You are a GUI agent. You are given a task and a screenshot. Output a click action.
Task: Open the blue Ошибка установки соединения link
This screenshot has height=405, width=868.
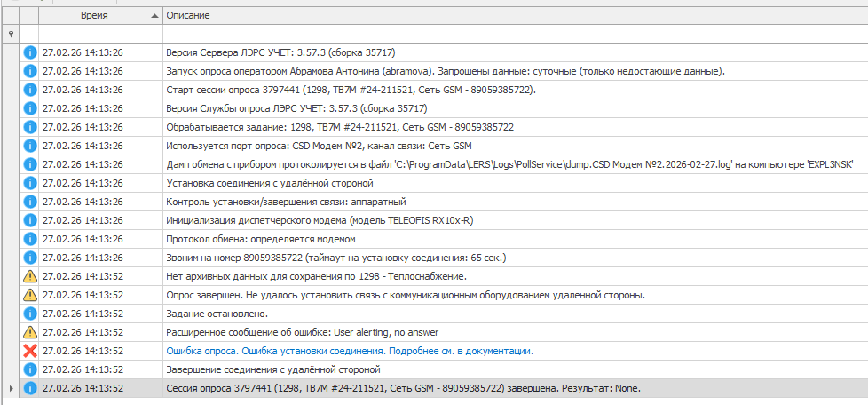350,351
